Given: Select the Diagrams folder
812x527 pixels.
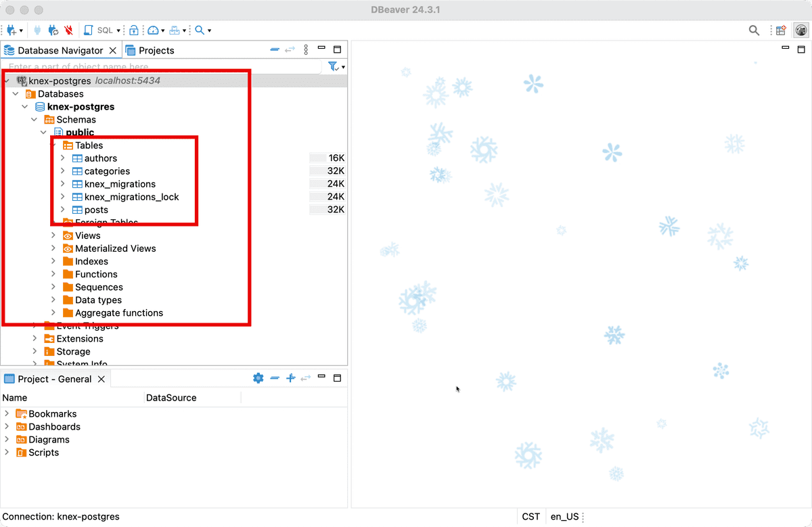Looking at the screenshot, I should tap(49, 440).
